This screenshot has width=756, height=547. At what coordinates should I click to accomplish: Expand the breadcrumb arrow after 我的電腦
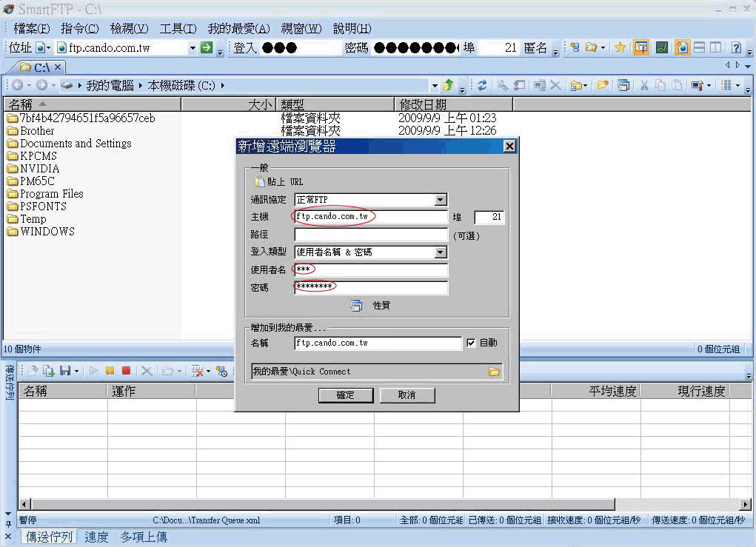pyautogui.click(x=140, y=85)
